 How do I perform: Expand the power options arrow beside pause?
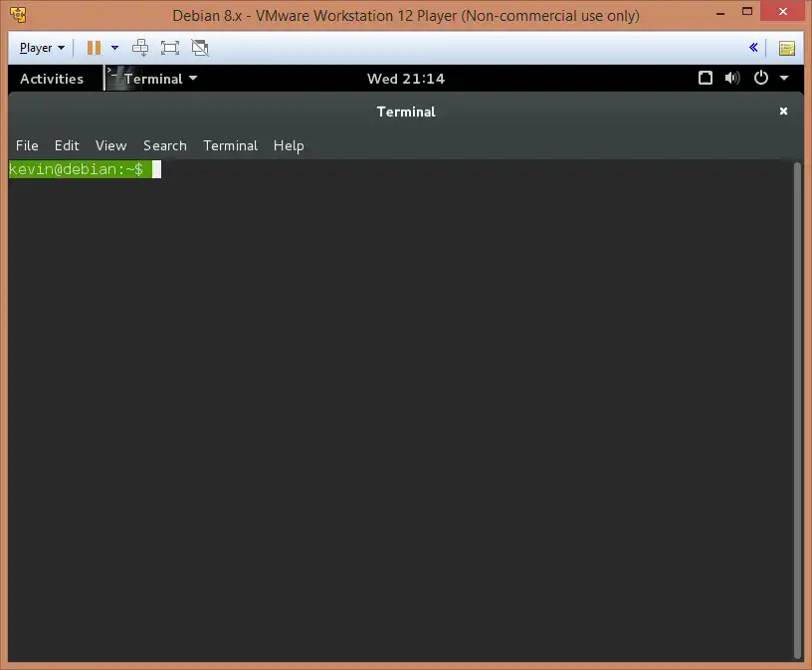(115, 48)
